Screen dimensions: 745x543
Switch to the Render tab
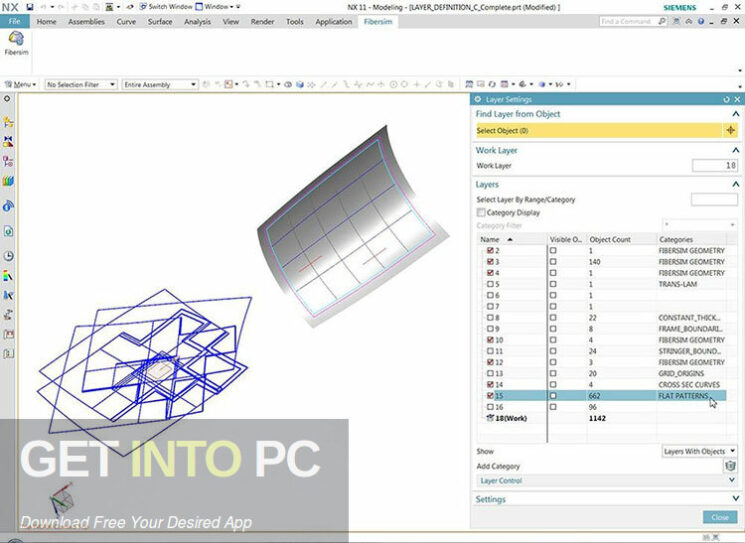262,21
